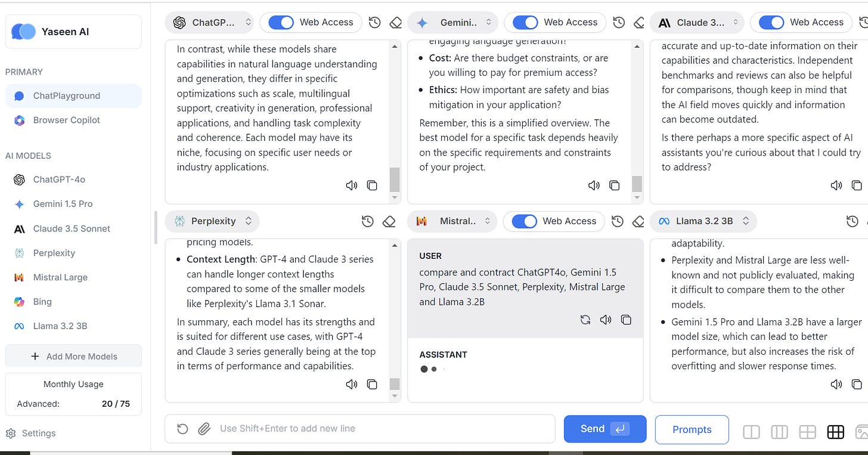Copy the Gemini response using the copy icon
The image size is (868, 455).
click(x=614, y=185)
